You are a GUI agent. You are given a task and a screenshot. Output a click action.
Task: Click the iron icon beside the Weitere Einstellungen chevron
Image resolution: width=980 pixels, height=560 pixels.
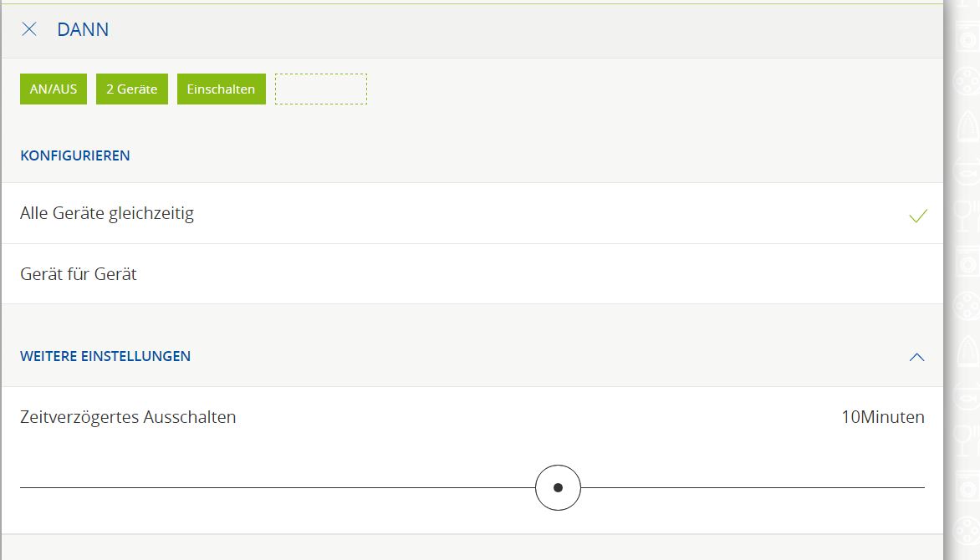(966, 350)
